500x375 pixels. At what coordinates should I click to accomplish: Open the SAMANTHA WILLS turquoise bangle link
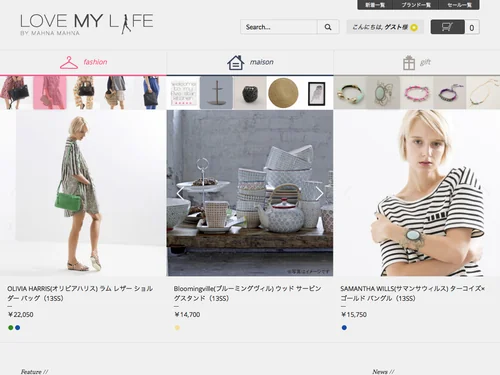[413, 293]
